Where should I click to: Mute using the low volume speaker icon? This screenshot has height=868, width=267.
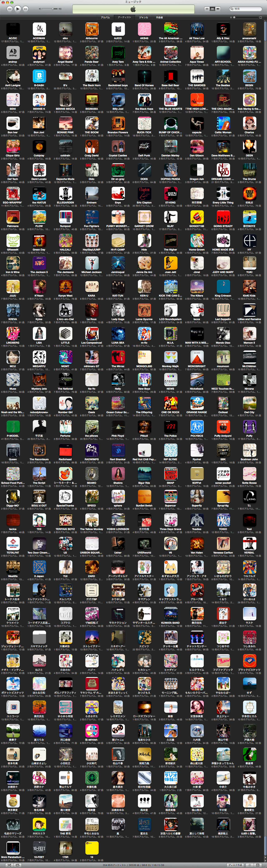click(40, 9)
